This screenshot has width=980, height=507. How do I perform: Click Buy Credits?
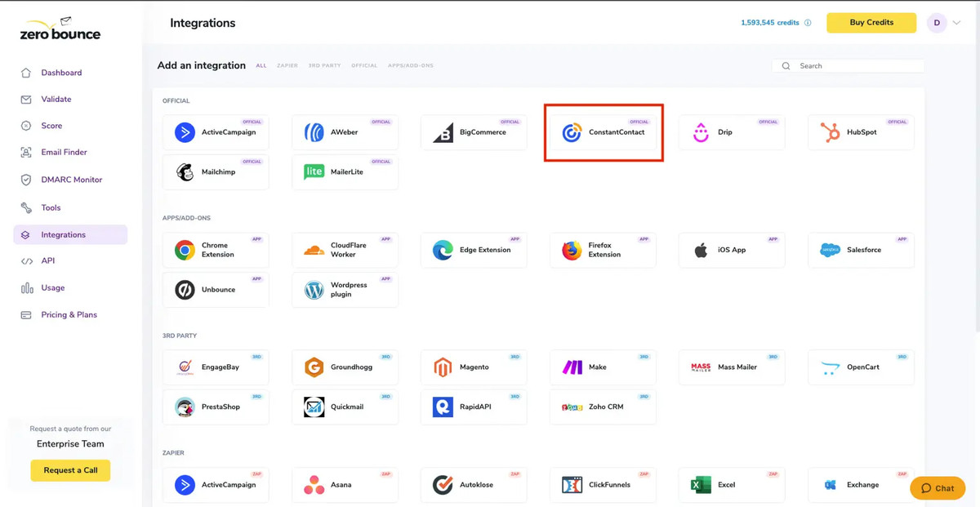click(871, 23)
